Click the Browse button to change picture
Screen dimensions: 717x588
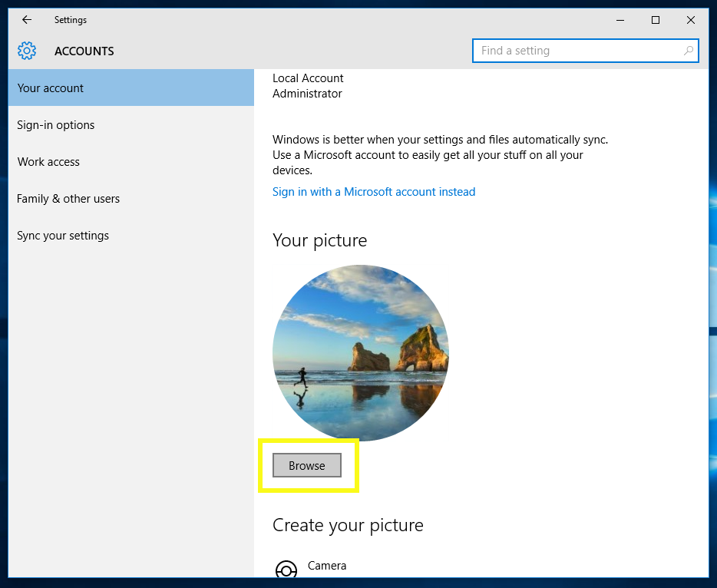coord(306,465)
